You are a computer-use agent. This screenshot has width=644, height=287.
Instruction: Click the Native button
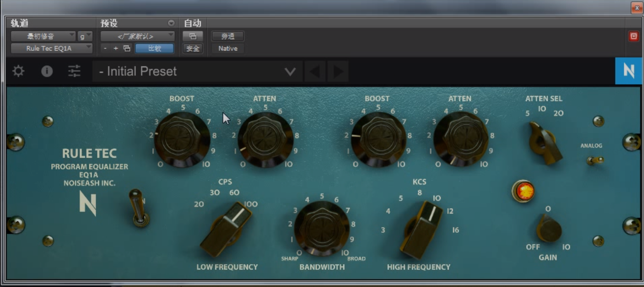click(228, 48)
